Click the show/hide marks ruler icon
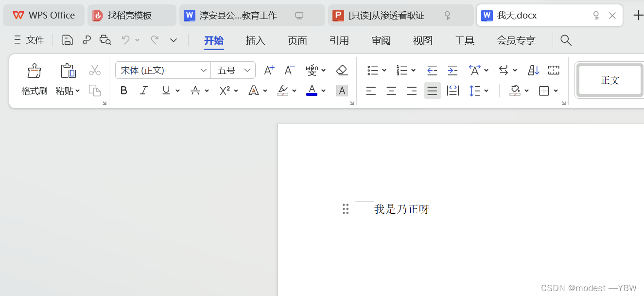Image resolution: width=644 pixels, height=296 pixels. 554,71
